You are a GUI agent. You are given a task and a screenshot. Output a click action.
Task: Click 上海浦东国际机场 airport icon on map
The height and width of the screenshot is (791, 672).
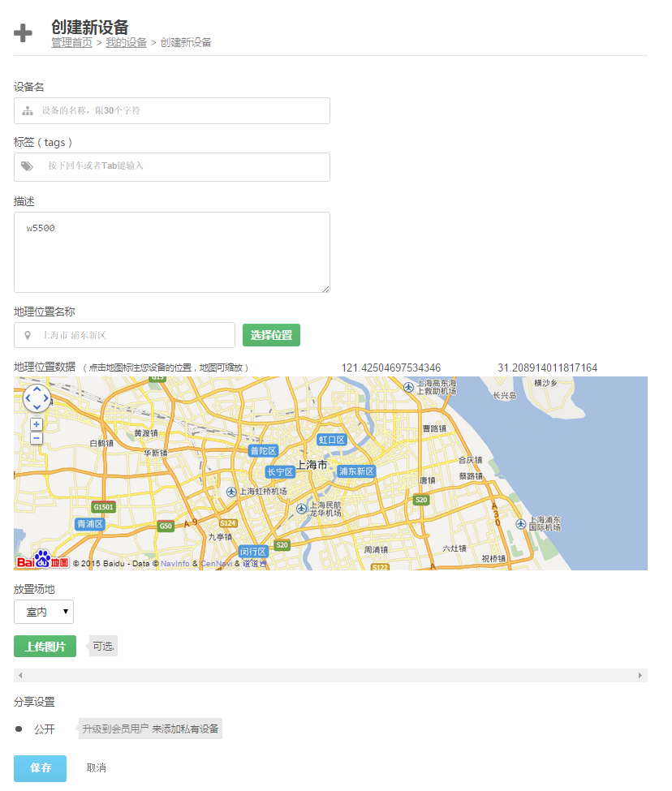[x=521, y=524]
